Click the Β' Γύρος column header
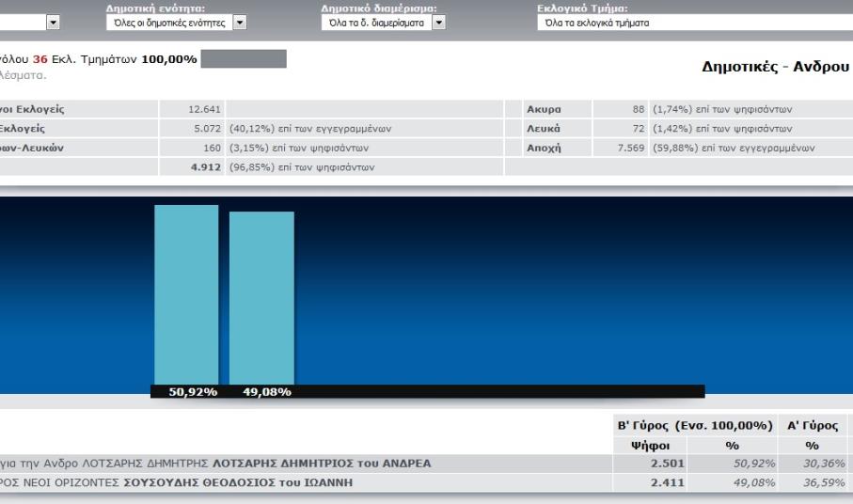Image resolution: width=853 pixels, height=504 pixels. tap(694, 426)
